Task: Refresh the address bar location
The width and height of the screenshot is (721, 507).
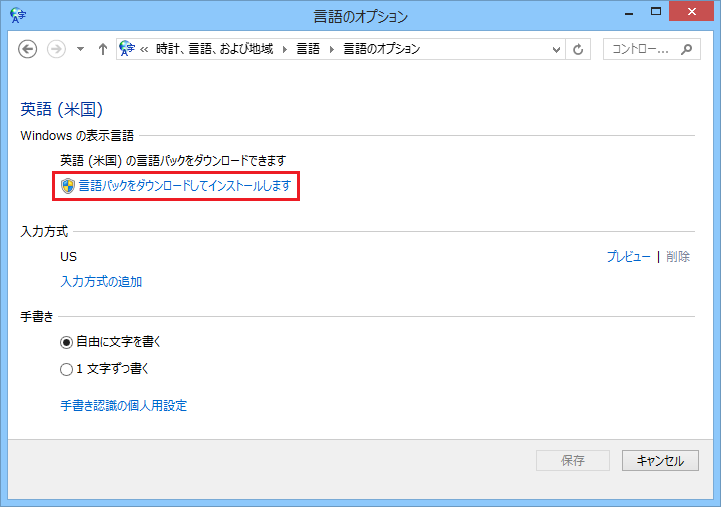Action: [579, 49]
